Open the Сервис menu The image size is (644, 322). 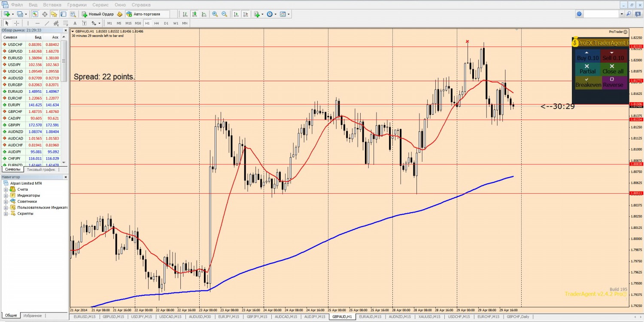[100, 5]
